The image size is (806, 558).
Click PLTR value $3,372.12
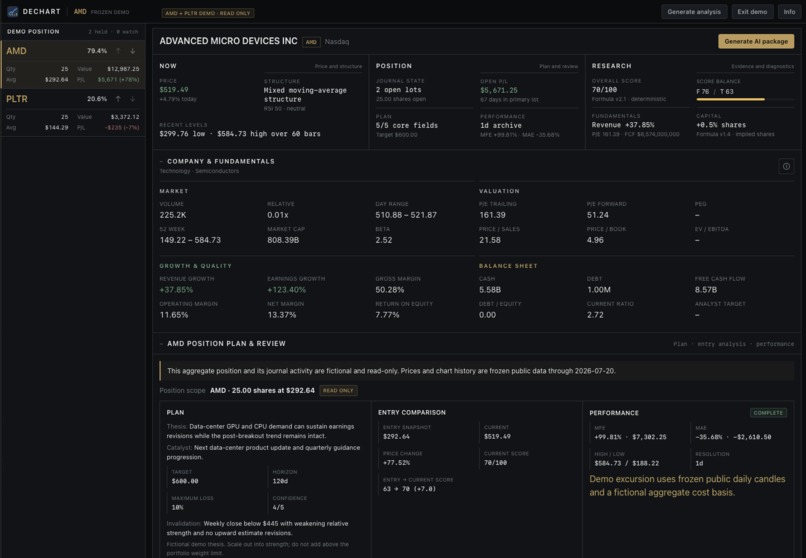(125, 117)
